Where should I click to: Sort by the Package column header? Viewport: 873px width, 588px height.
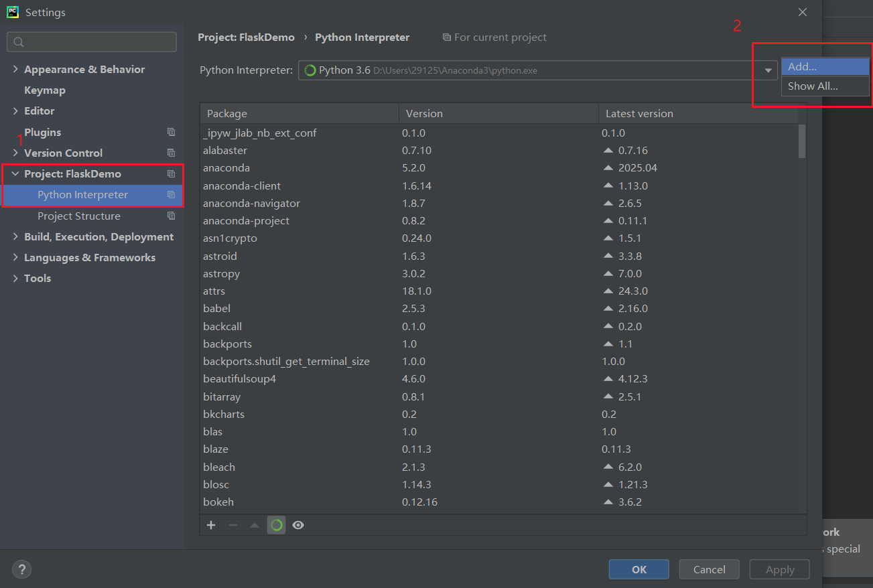tap(299, 113)
